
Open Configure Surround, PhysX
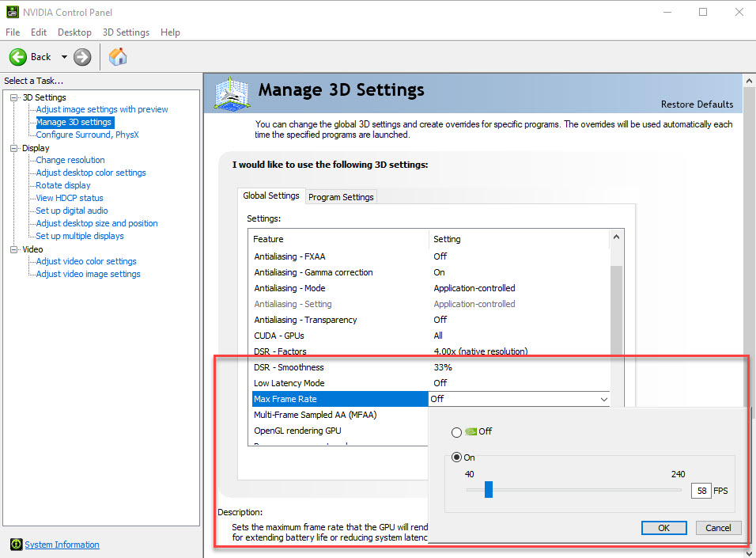tap(87, 135)
